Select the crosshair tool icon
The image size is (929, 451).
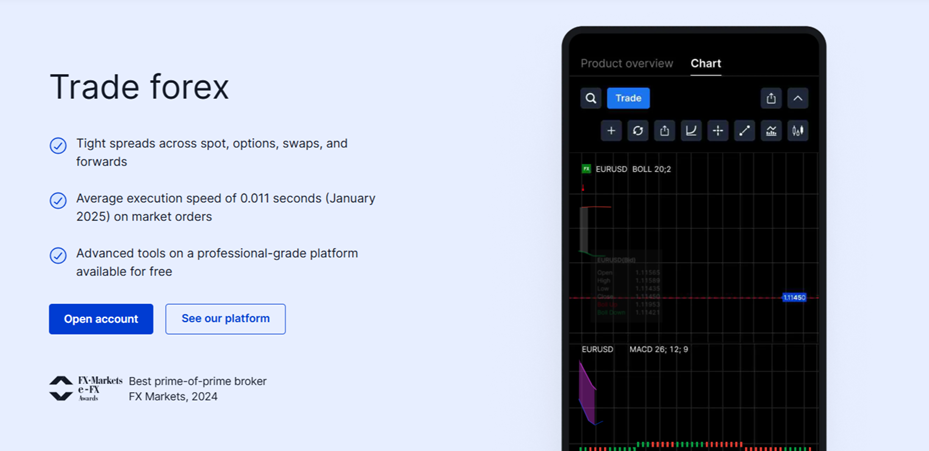click(718, 130)
